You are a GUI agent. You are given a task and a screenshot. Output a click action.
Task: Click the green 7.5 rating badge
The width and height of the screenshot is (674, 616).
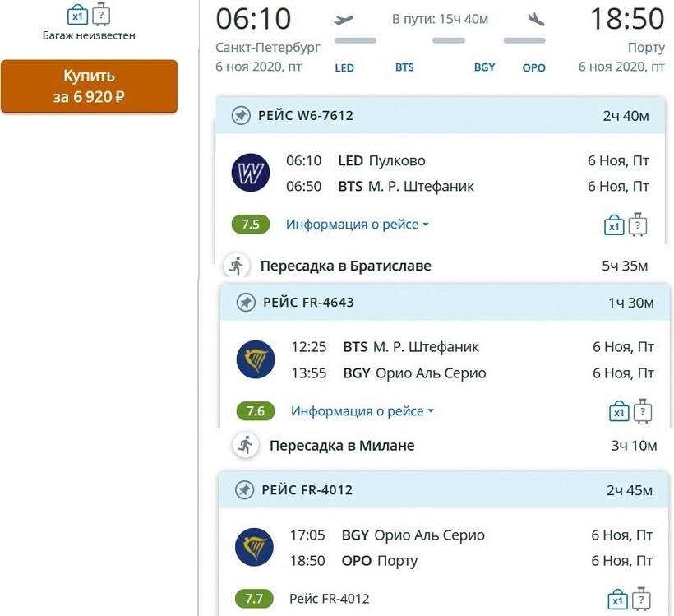tap(251, 225)
